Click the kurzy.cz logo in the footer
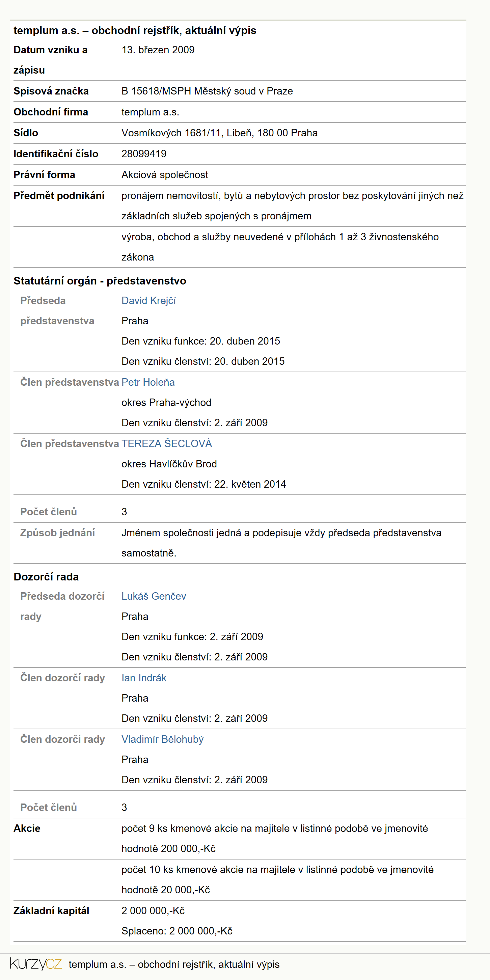The width and height of the screenshot is (490, 980). (x=36, y=964)
